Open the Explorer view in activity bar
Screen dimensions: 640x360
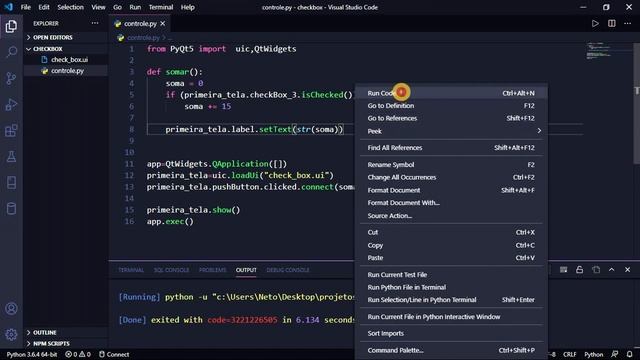[11, 27]
